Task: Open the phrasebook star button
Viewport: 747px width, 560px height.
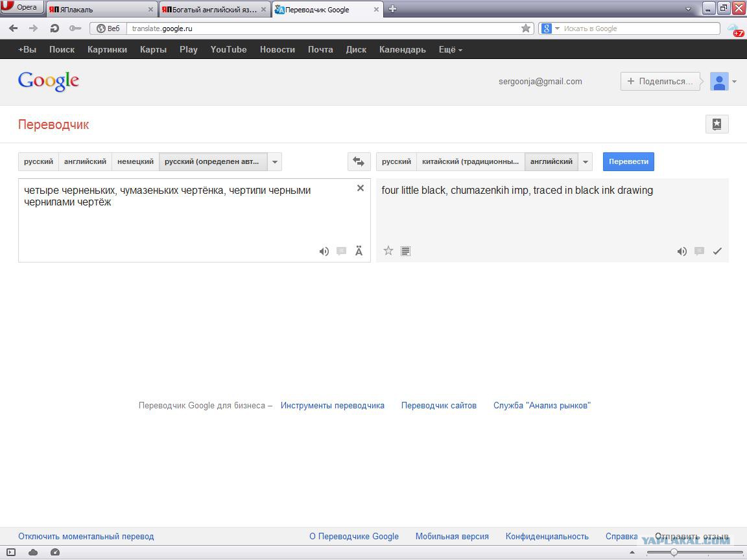Action: click(x=717, y=124)
